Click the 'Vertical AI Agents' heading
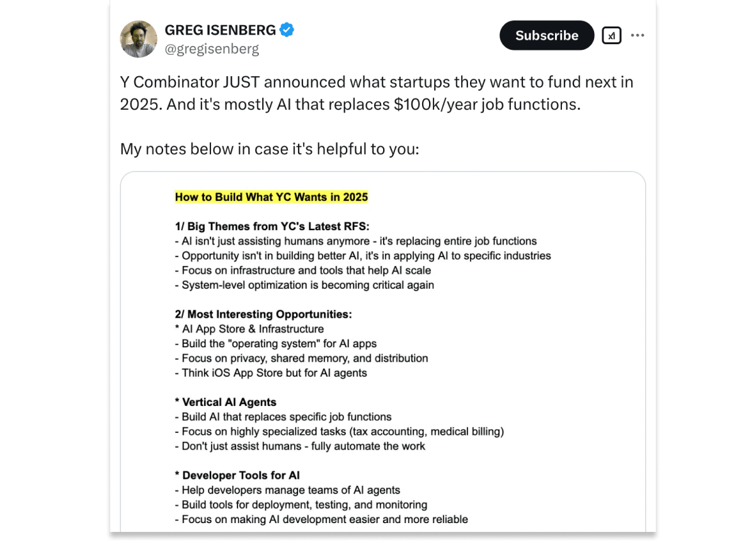 tap(226, 402)
